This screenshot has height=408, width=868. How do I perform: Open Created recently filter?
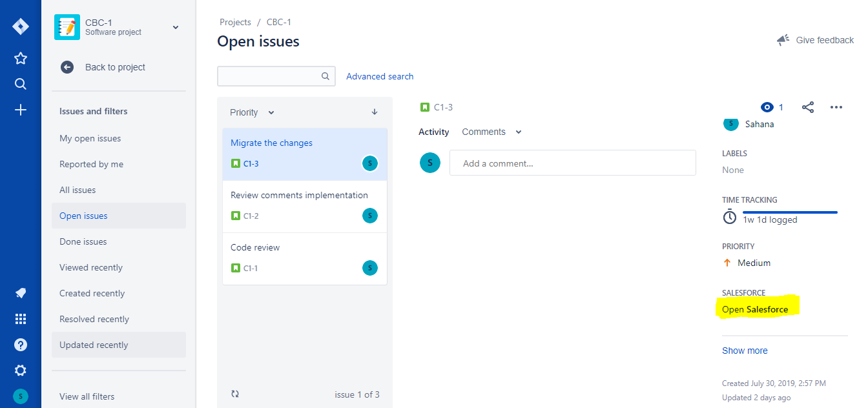[119, 293]
